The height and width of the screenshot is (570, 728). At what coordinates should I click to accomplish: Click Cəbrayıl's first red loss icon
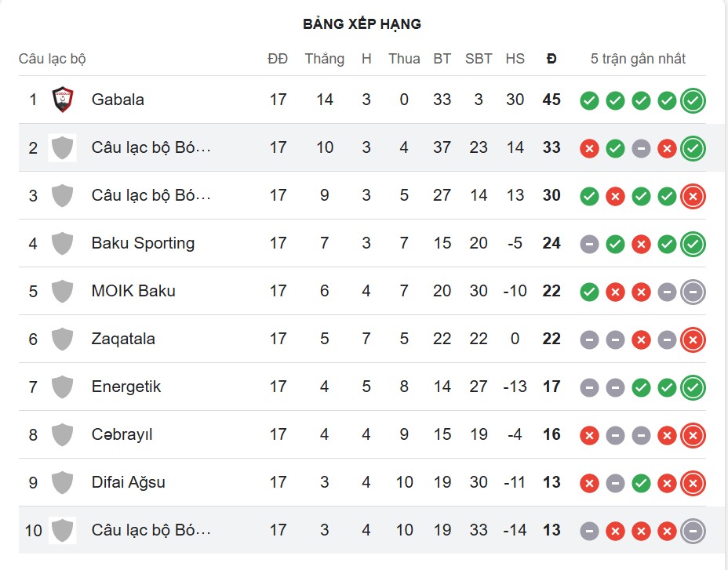589,435
